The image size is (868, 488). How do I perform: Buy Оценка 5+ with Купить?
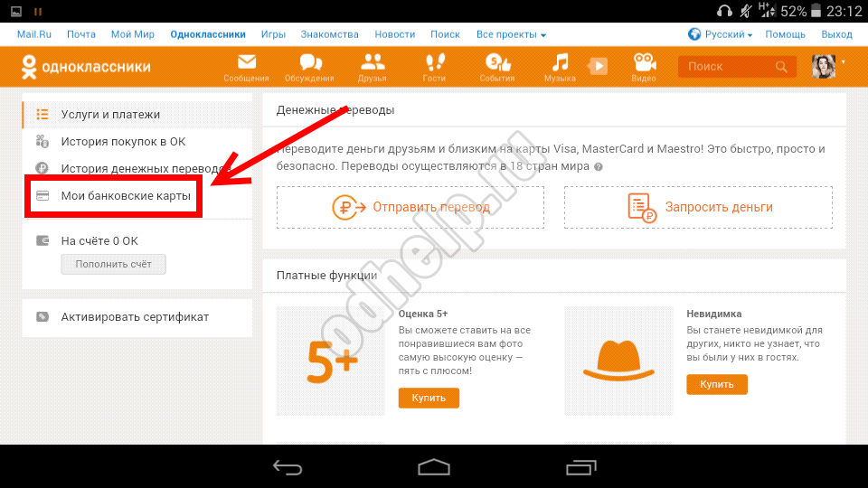coord(429,398)
